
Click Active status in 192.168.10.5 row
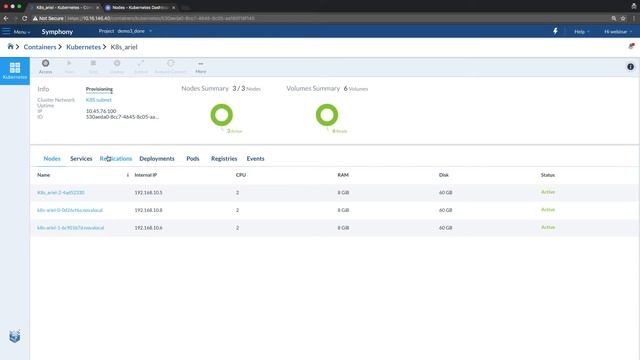click(548, 192)
